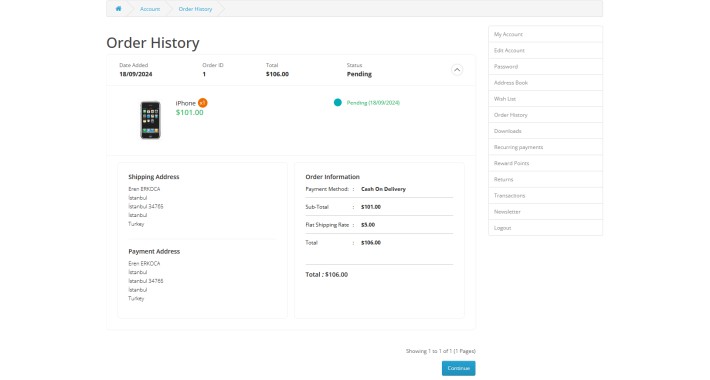This screenshot has height=380, width=710.
Task: Click the $101.00 iPhone price
Action: pyautogui.click(x=190, y=112)
